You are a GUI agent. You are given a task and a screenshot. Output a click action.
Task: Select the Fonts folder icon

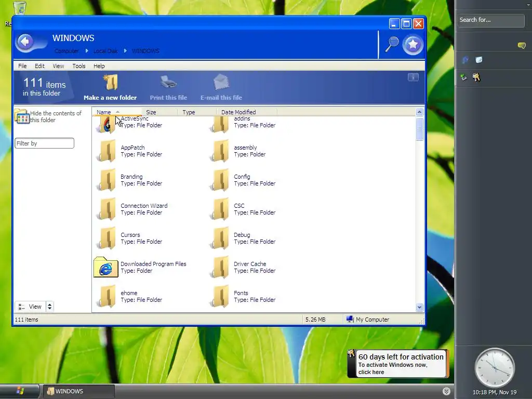coord(220,297)
